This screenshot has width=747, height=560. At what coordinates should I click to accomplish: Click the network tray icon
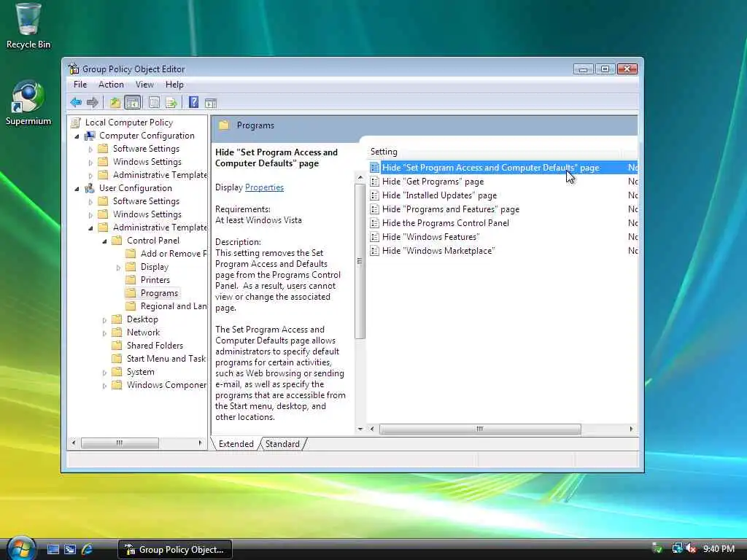(x=677, y=548)
